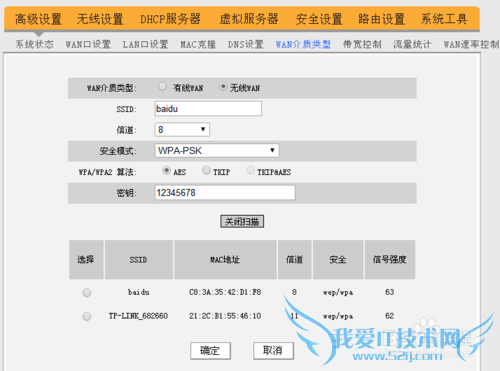
Task: Click the 关闭扫描 button
Action: click(242, 222)
